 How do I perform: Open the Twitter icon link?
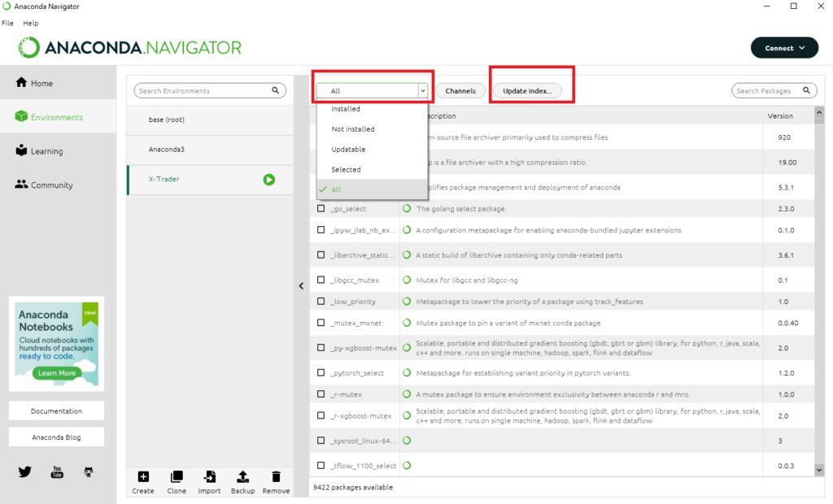[24, 471]
